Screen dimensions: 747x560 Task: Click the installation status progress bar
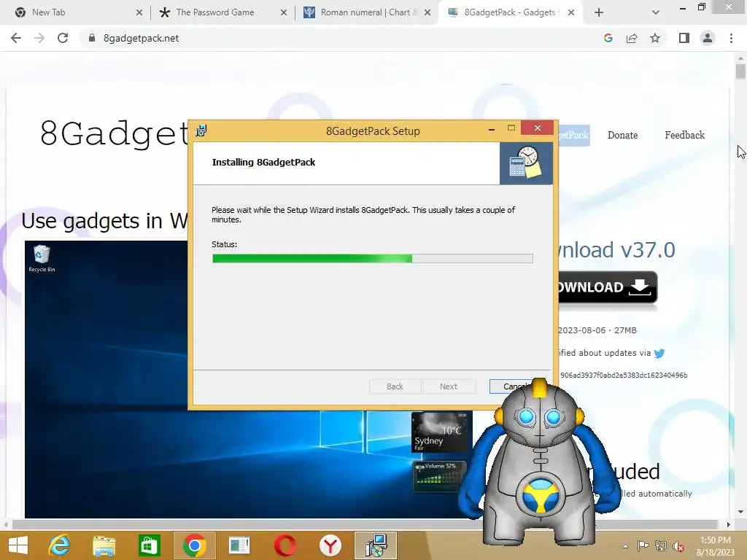[x=373, y=259]
